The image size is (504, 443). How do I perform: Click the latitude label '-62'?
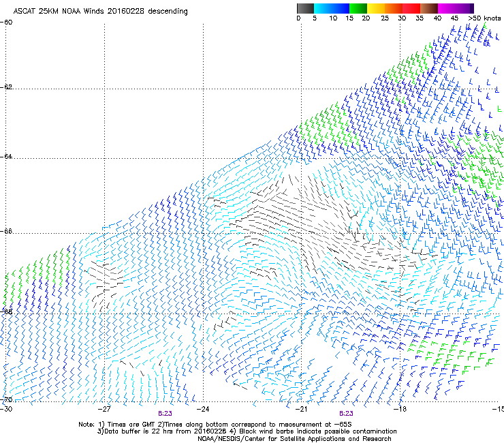pos(6,87)
